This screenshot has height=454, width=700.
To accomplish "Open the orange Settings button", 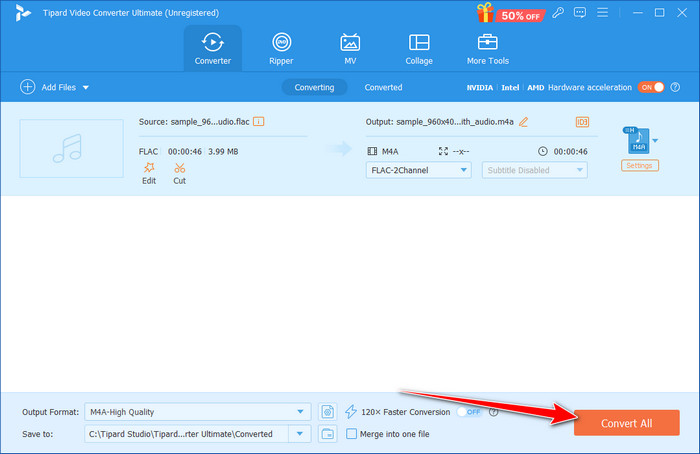I will point(639,166).
